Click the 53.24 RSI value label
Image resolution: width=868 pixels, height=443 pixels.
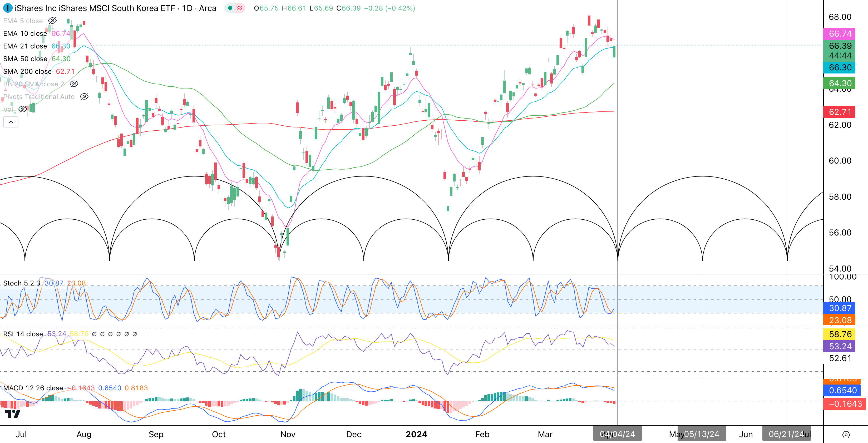pos(839,346)
